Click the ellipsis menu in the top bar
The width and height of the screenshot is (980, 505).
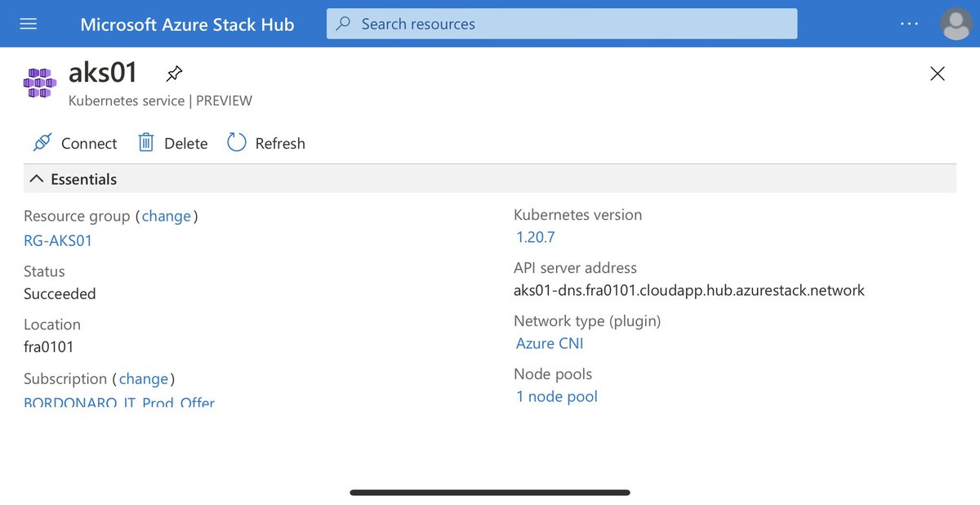click(x=909, y=24)
